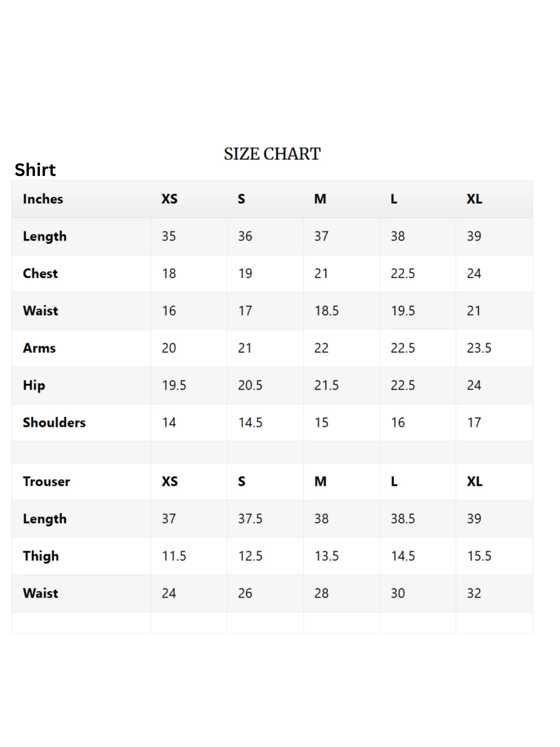Click trouser Waist value 28 for M
This screenshot has height=747, width=560.
coord(321,593)
